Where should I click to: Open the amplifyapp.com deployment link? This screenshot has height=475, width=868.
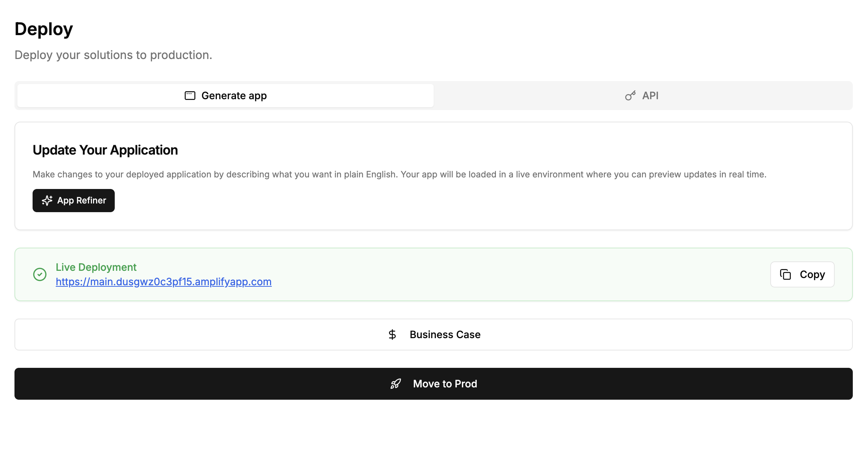point(164,282)
